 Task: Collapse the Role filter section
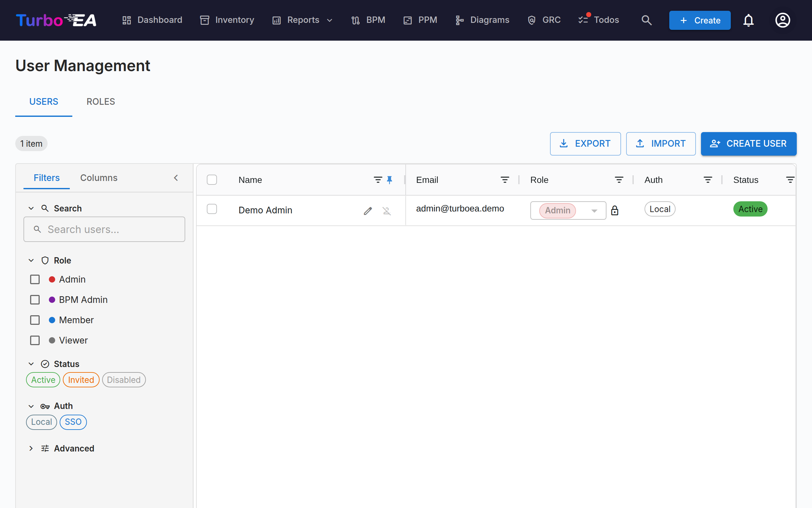[x=31, y=260]
